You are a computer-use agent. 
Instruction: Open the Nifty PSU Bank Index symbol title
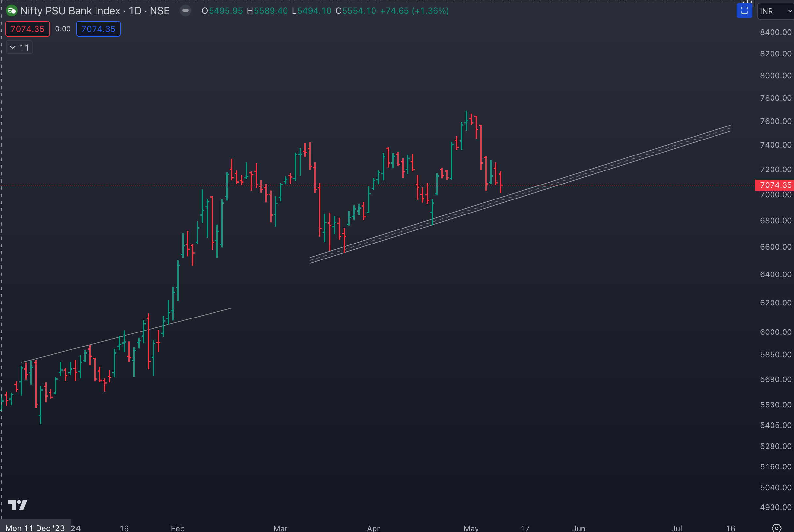click(x=70, y=11)
